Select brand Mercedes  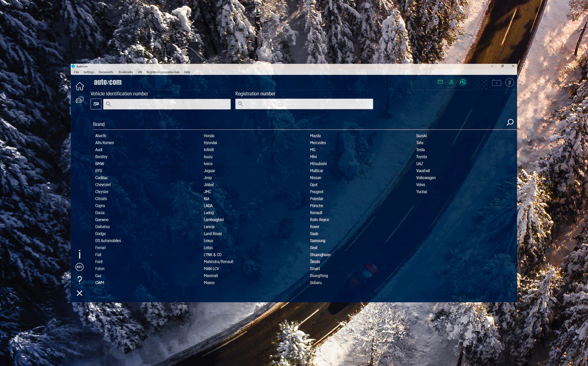coord(318,143)
